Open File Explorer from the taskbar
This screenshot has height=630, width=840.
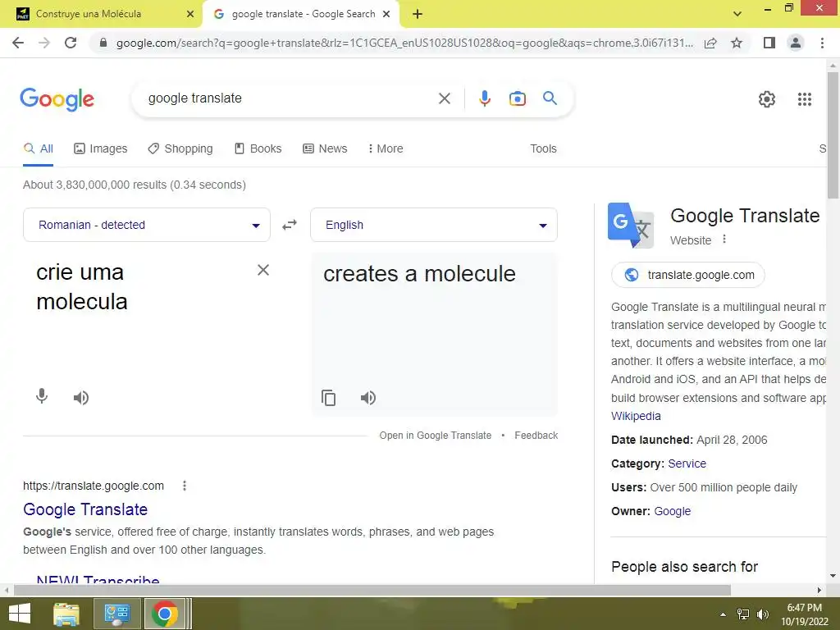click(66, 614)
